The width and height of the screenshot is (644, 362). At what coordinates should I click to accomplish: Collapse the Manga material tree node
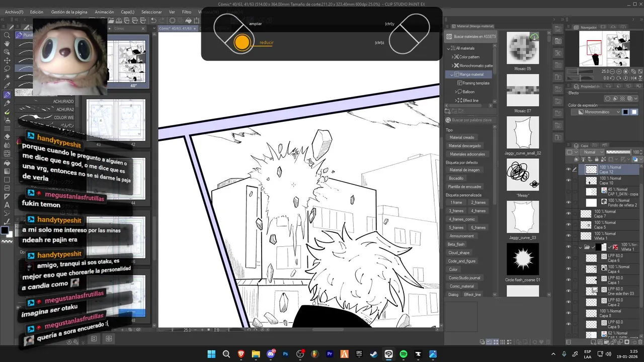pyautogui.click(x=452, y=74)
